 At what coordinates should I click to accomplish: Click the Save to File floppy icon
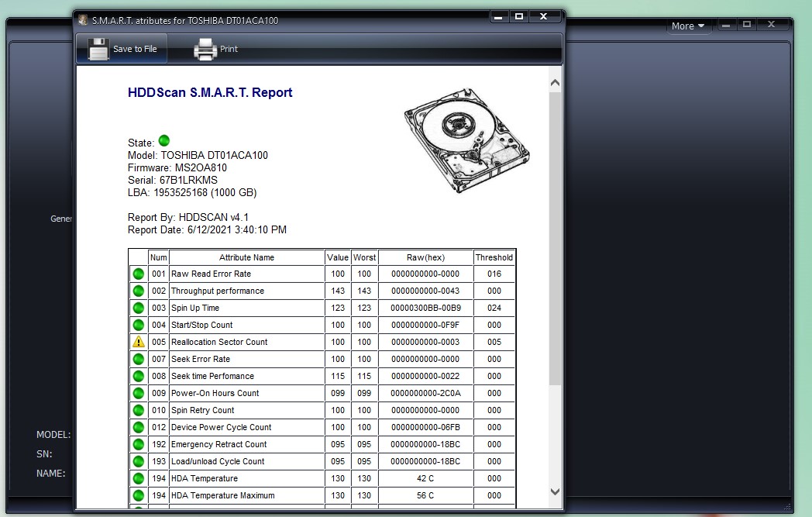[98, 49]
